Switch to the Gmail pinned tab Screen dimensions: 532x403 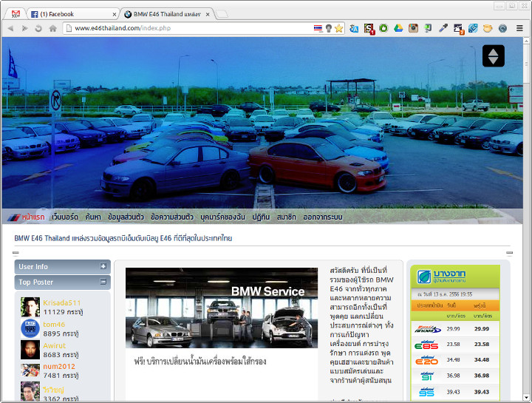pos(16,14)
